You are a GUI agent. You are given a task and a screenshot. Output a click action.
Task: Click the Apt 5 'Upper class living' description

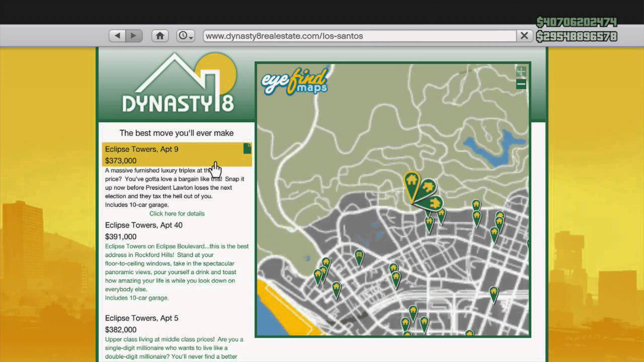(x=174, y=348)
